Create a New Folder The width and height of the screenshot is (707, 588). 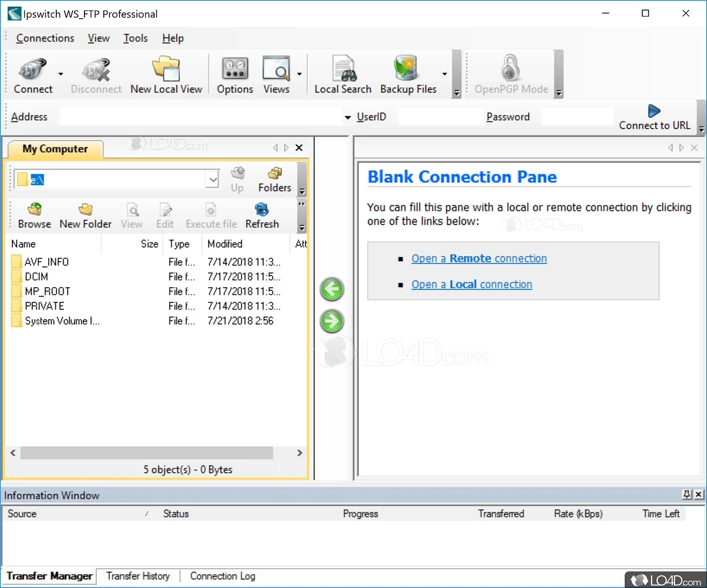[86, 216]
